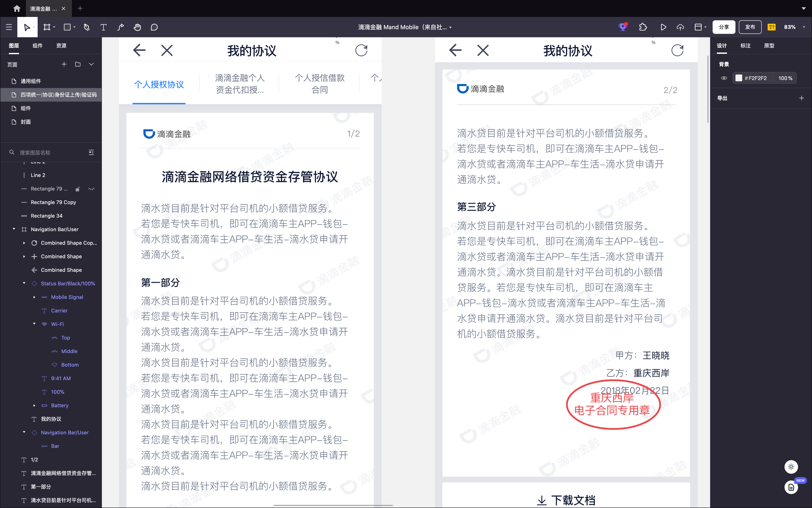This screenshot has width=812, height=508.
Task: Select the text tool
Action: [x=103, y=27]
